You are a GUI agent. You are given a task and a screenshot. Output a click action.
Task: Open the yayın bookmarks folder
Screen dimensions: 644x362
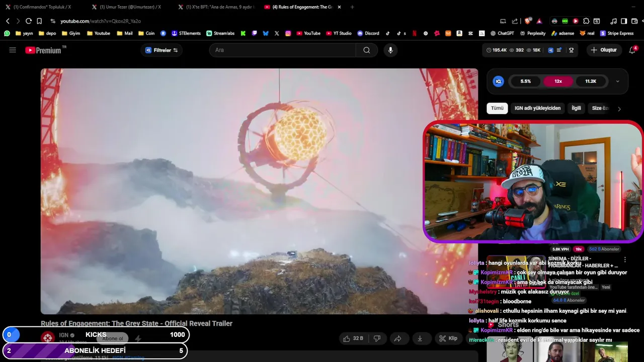point(25,33)
